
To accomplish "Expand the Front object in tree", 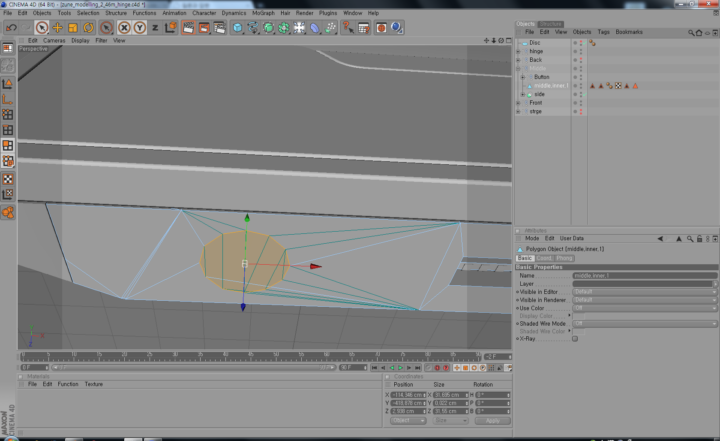I will pos(518,103).
